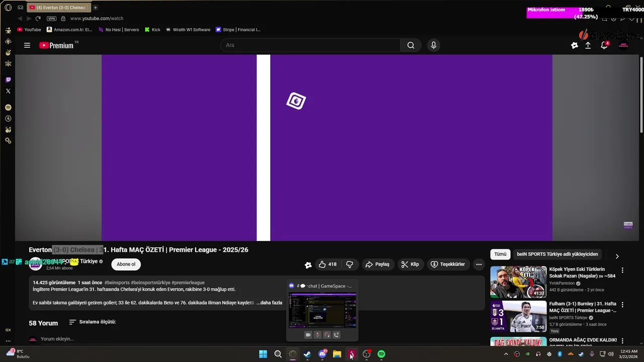Open the Kick bookmark
644x362 pixels.
click(152, 30)
